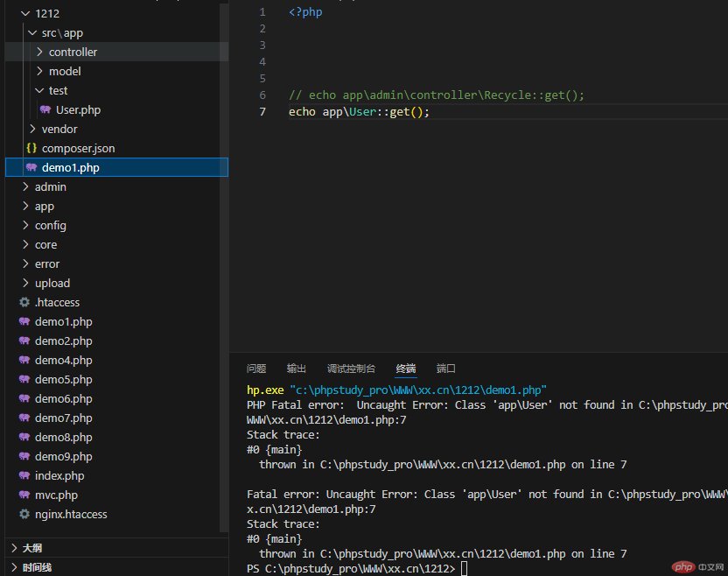Expand the admin folder chevron
The width and height of the screenshot is (728, 576).
(x=25, y=186)
